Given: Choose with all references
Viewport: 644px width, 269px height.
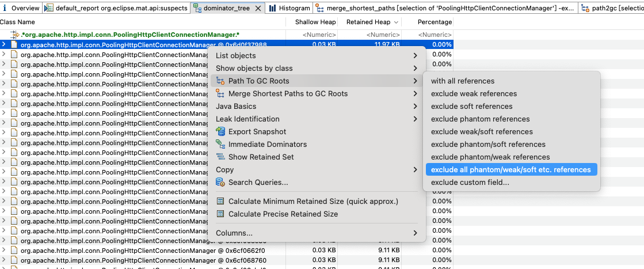Looking at the screenshot, I should pos(511,81).
